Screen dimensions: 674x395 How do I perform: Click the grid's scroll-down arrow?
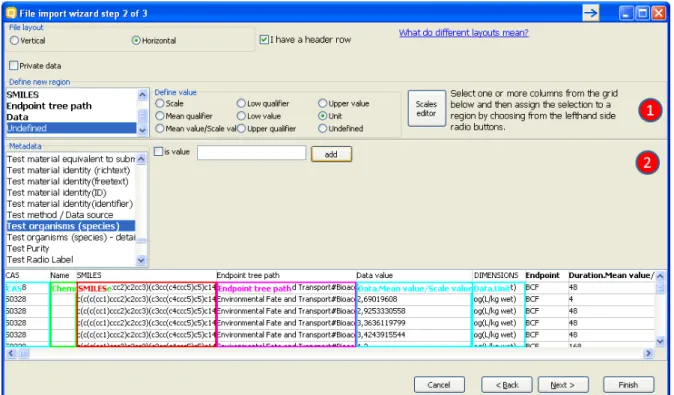click(x=660, y=342)
